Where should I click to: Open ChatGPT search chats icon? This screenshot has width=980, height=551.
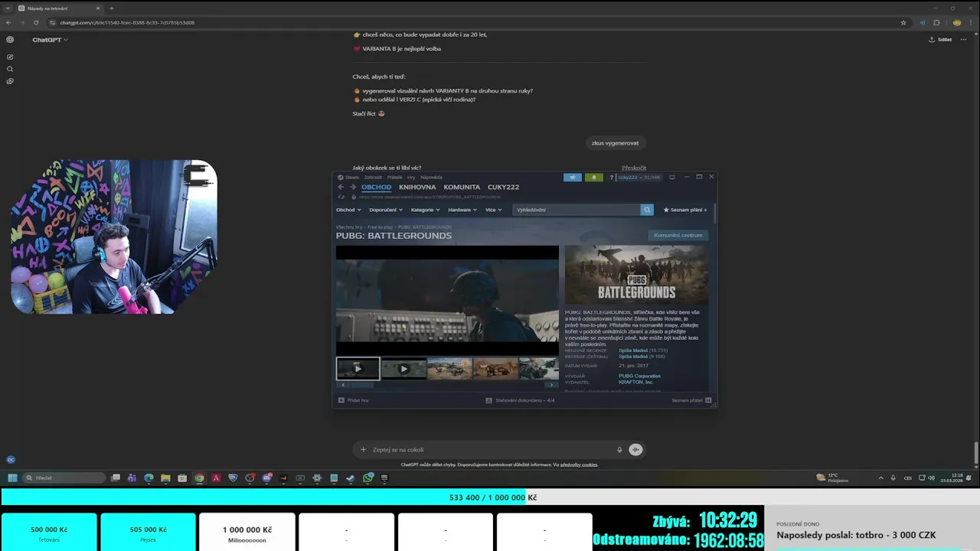coord(10,69)
